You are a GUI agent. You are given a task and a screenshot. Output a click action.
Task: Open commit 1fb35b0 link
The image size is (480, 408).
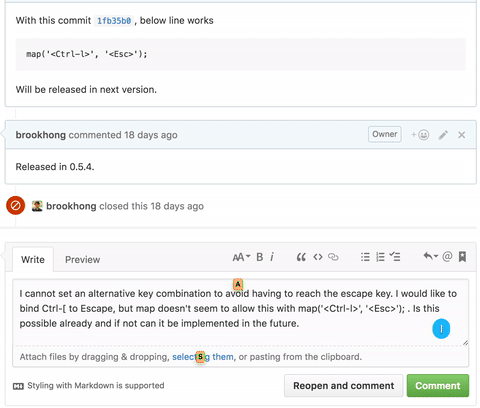tap(114, 21)
